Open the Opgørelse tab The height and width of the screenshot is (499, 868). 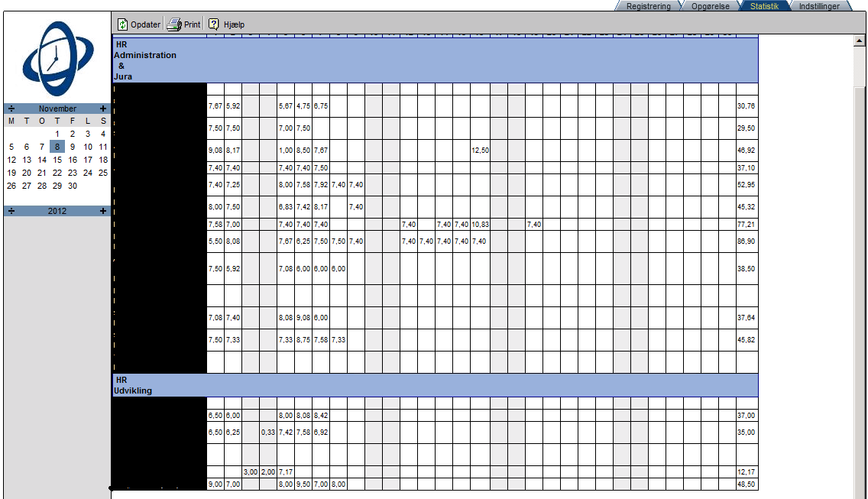711,6
